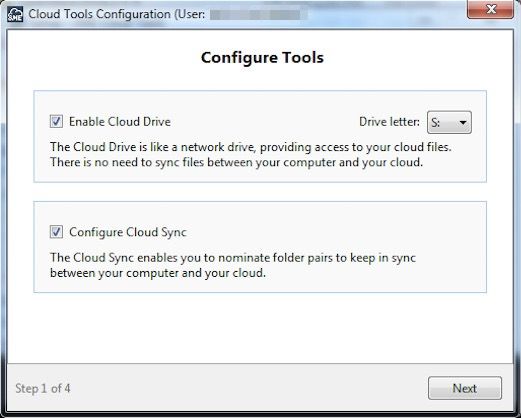Click the blurred username in title bar

coord(255,15)
